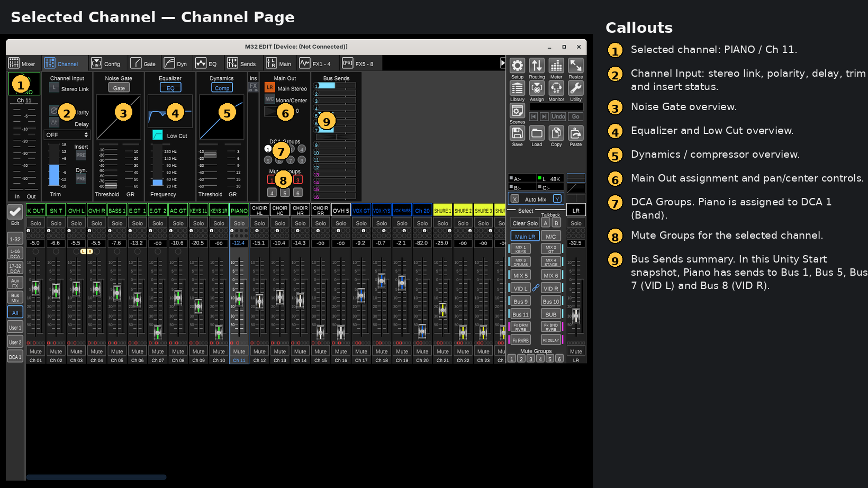Solo the PIANO channel
This screenshot has width=868, height=488.
(239, 223)
